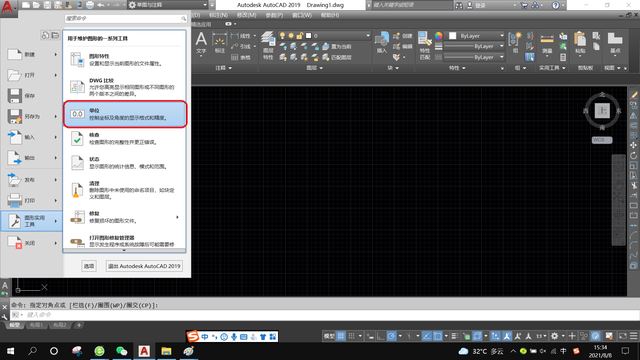Click white color swatch beside ByLayer
This screenshot has height=360, width=640.
coord(453,36)
